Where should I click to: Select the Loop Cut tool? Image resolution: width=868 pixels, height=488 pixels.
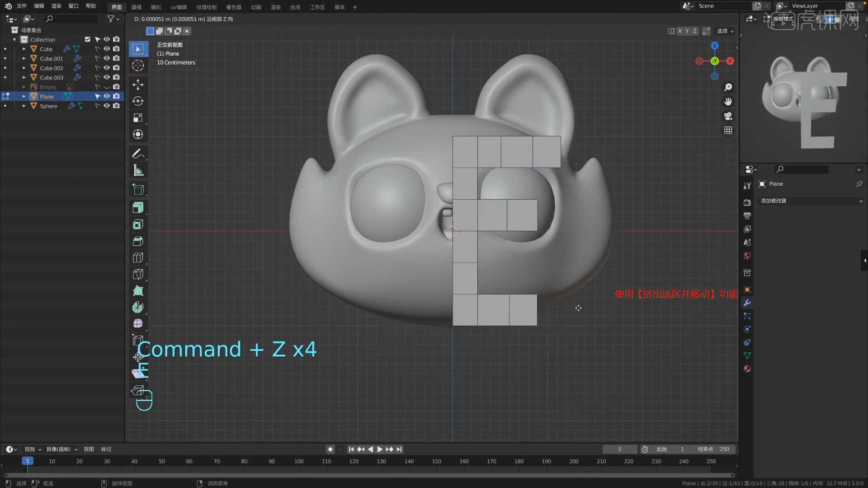[138, 258]
